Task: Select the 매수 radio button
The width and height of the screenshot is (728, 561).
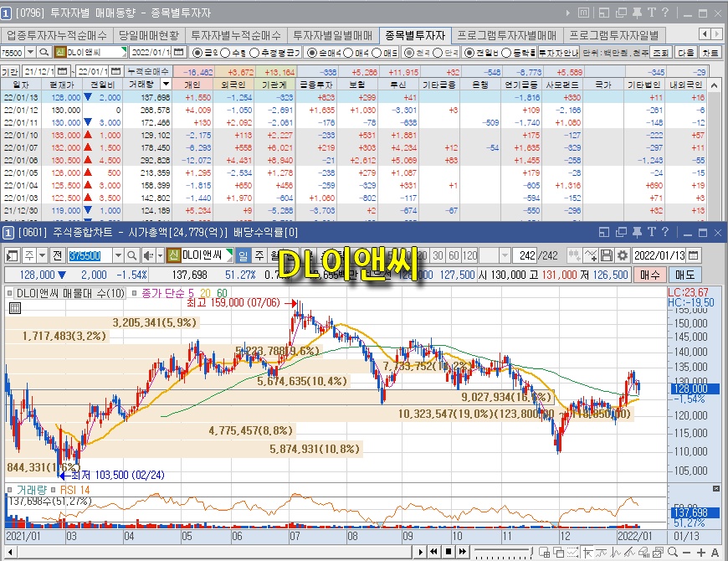Action: (349, 53)
